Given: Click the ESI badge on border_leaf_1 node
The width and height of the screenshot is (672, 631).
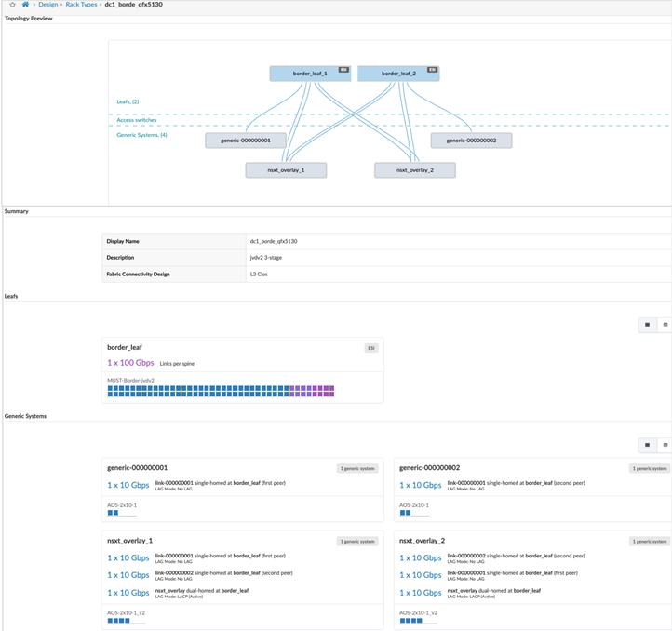Looking at the screenshot, I should [343, 70].
